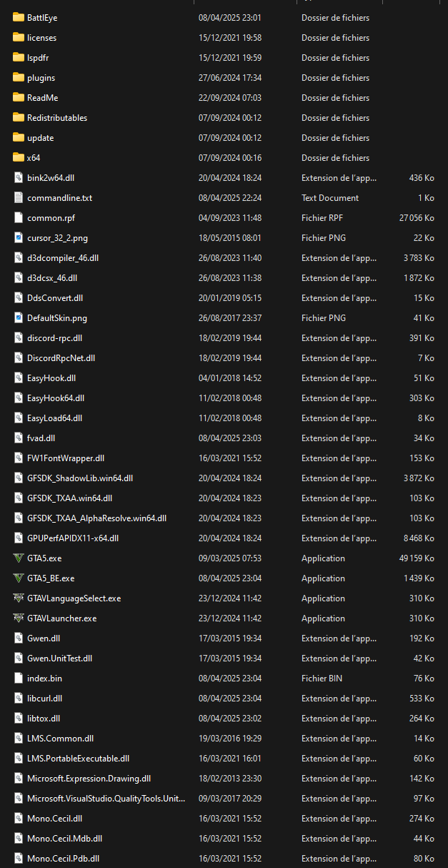Click the x64 folder icon

[19, 157]
